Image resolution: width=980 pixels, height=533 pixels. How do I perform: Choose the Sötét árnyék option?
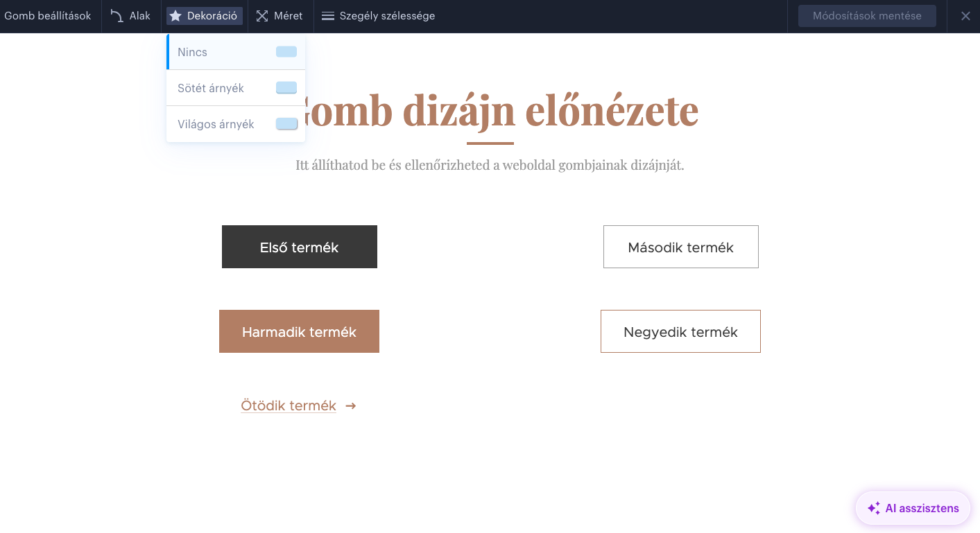[236, 88]
